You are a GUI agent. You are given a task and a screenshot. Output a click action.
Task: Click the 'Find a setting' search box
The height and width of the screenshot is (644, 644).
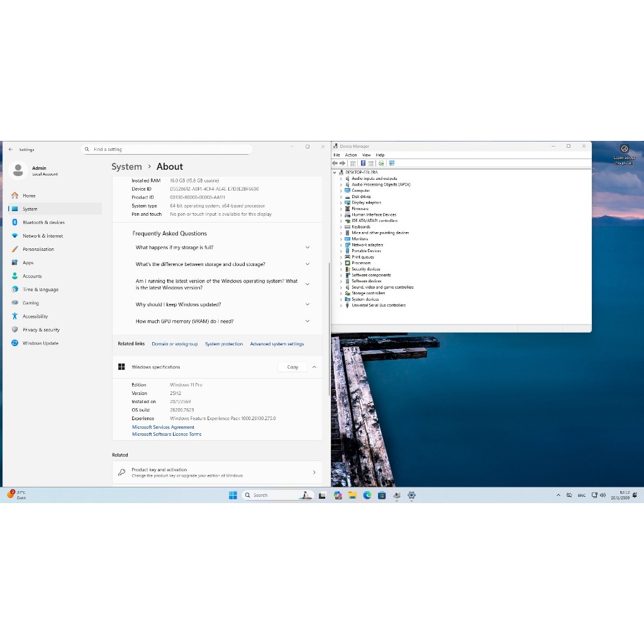[x=169, y=150]
